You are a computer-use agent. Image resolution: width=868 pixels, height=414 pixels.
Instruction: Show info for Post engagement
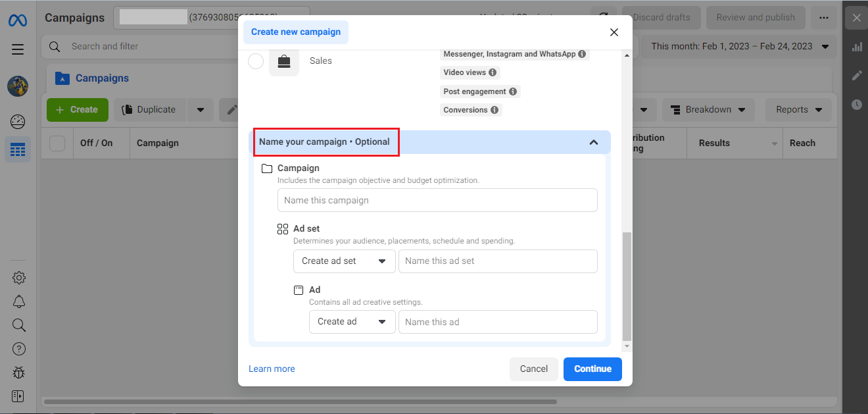coord(513,91)
